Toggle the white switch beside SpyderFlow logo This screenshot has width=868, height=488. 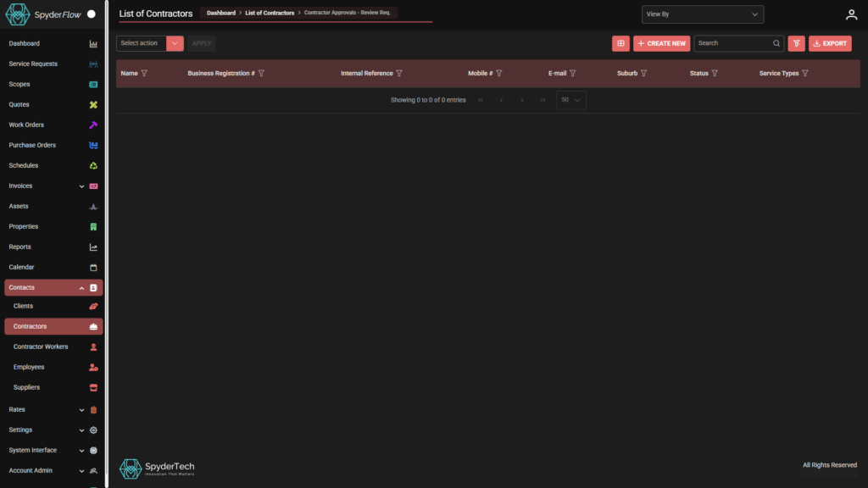(x=92, y=14)
